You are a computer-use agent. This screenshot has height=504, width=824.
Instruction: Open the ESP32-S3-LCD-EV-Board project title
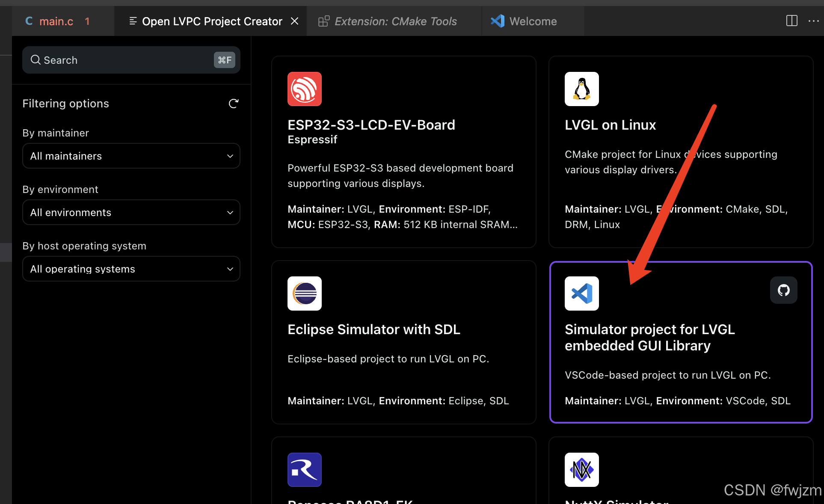(x=371, y=125)
